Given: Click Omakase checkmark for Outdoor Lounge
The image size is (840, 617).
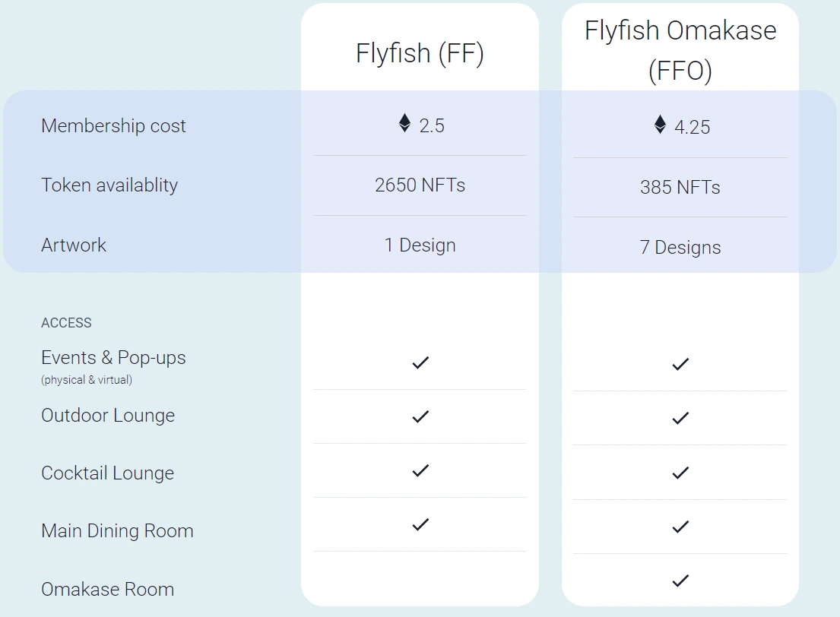Looking at the screenshot, I should click(680, 418).
